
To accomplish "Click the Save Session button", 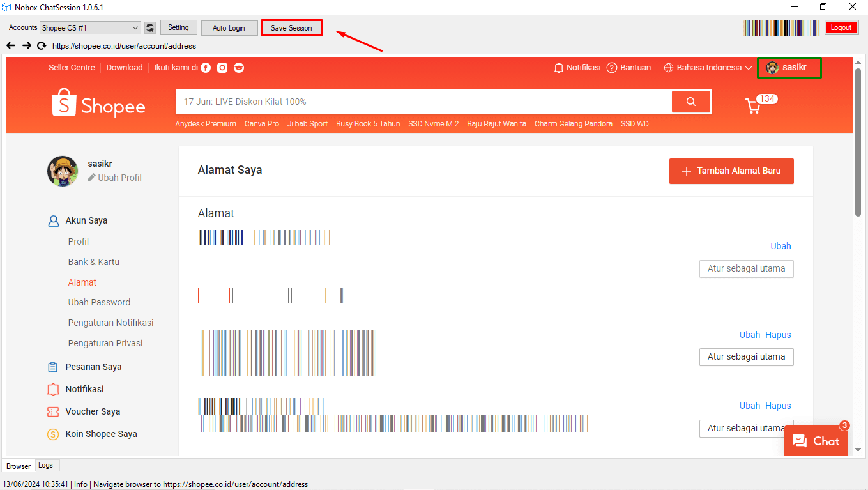I will [291, 27].
